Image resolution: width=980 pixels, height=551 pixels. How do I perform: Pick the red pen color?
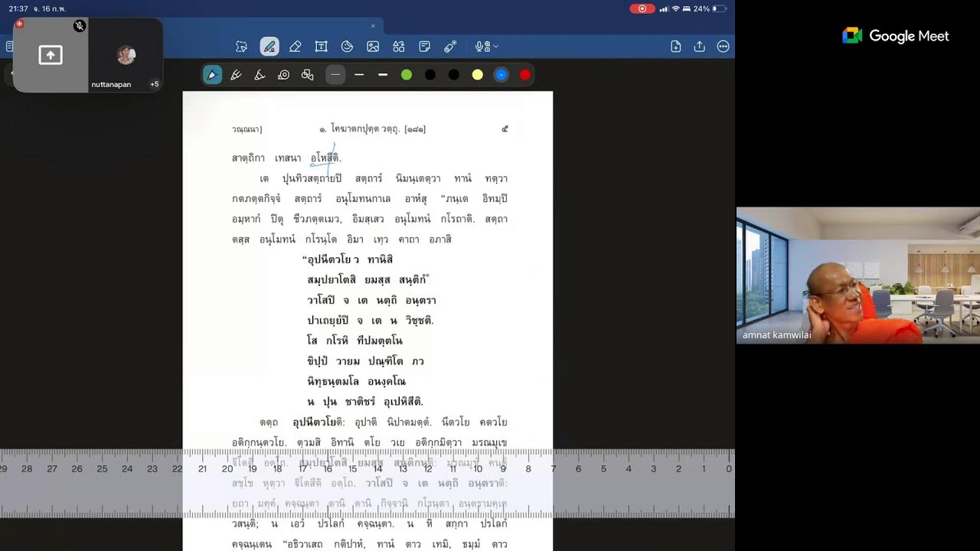click(x=525, y=75)
